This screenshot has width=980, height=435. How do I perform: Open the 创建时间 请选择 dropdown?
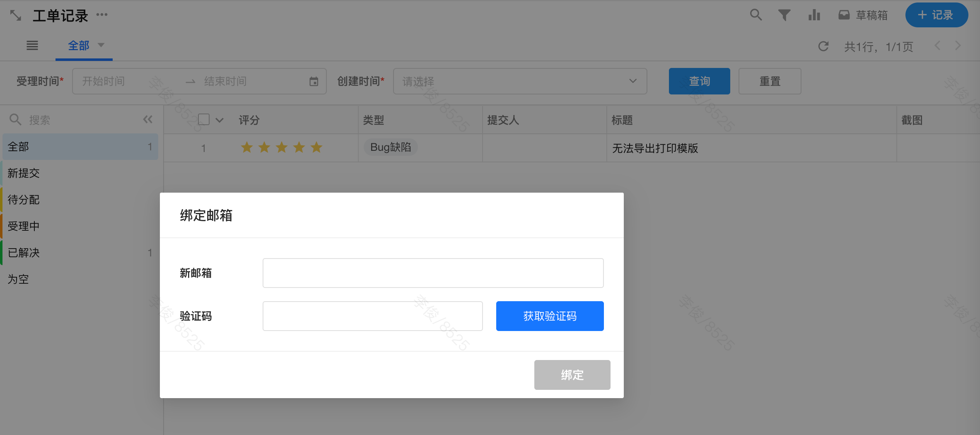(520, 81)
